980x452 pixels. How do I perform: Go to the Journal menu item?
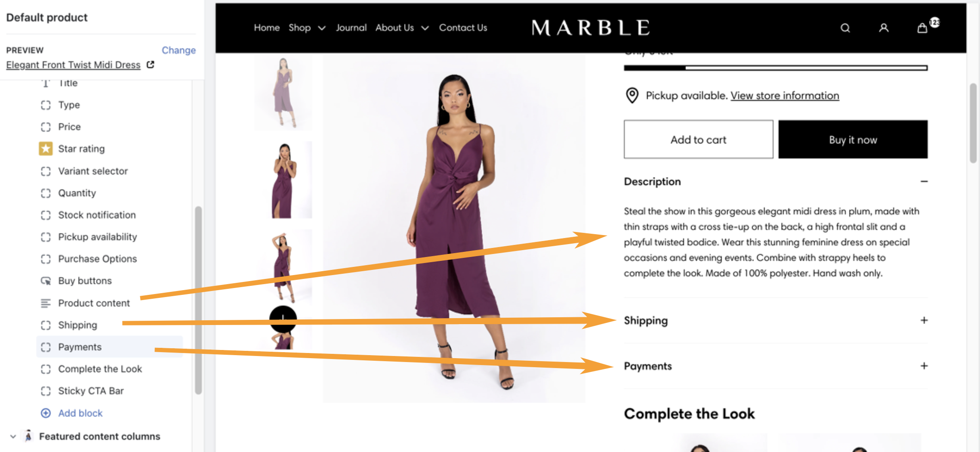coord(351,28)
